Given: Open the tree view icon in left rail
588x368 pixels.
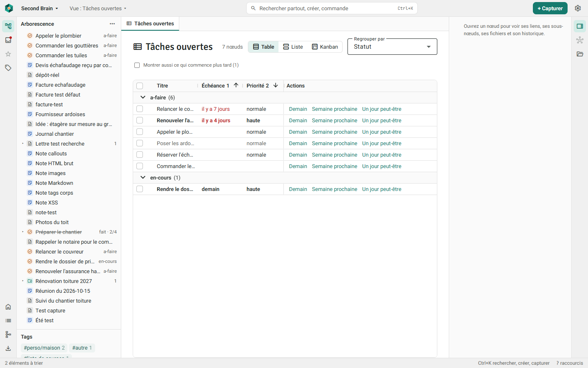Looking at the screenshot, I should point(8,26).
